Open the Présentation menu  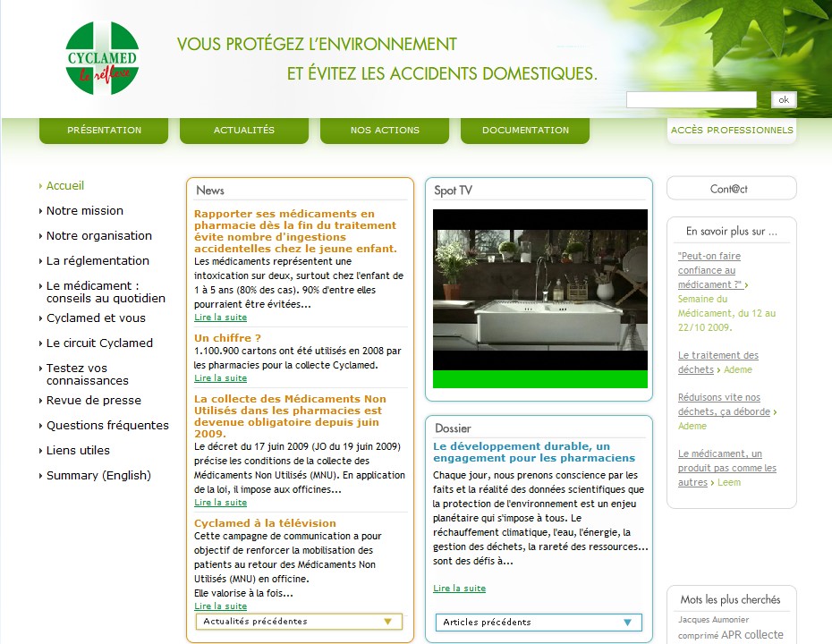pos(104,131)
